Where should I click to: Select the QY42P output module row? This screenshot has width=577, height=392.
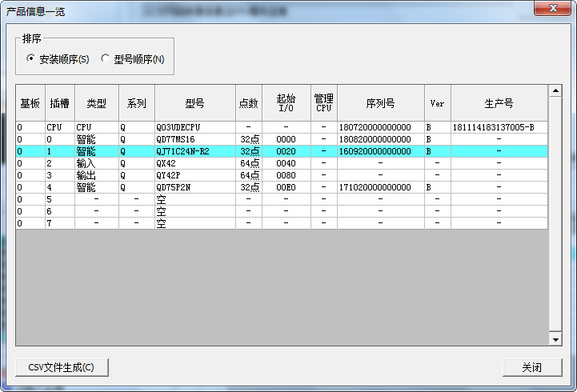pos(194,175)
